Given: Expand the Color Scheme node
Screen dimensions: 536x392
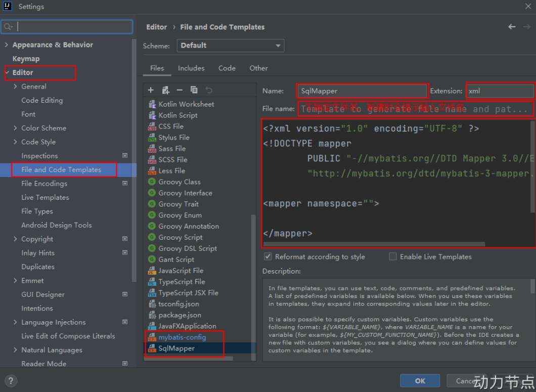Looking at the screenshot, I should pos(15,128).
